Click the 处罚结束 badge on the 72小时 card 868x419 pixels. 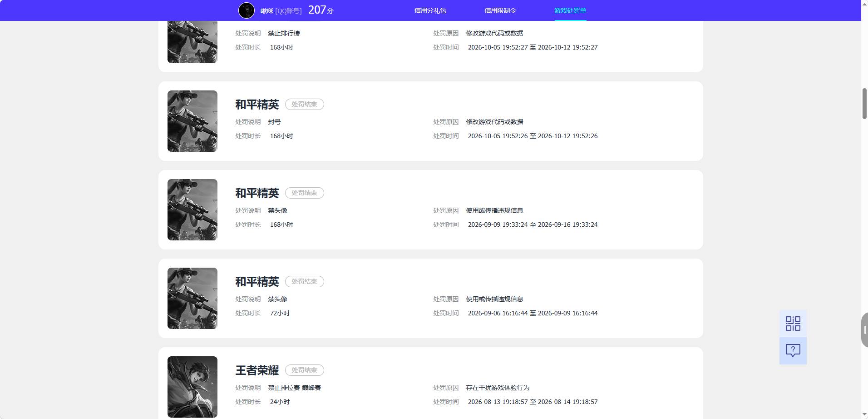[304, 281]
